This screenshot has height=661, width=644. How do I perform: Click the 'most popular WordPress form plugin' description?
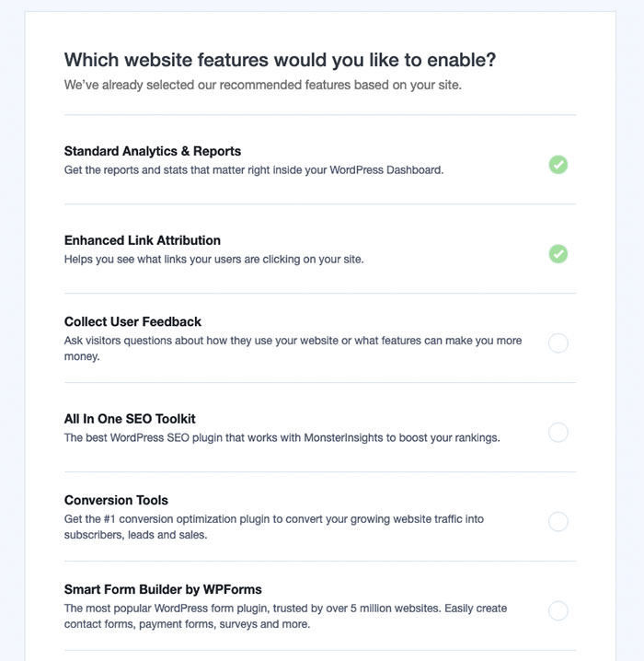[x=285, y=609]
